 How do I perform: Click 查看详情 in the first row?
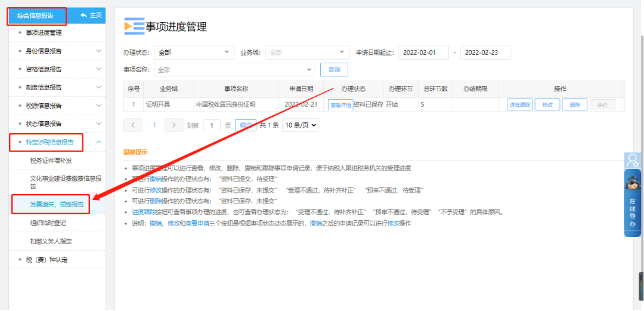tap(340, 105)
